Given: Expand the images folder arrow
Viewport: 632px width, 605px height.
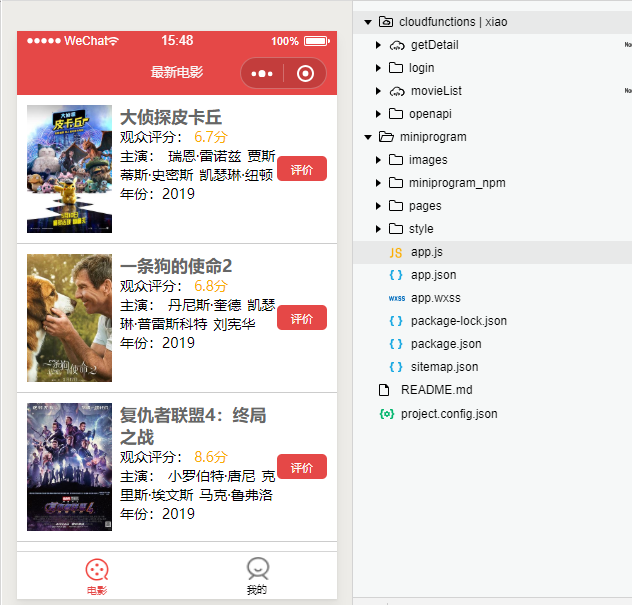Looking at the screenshot, I should (378, 160).
